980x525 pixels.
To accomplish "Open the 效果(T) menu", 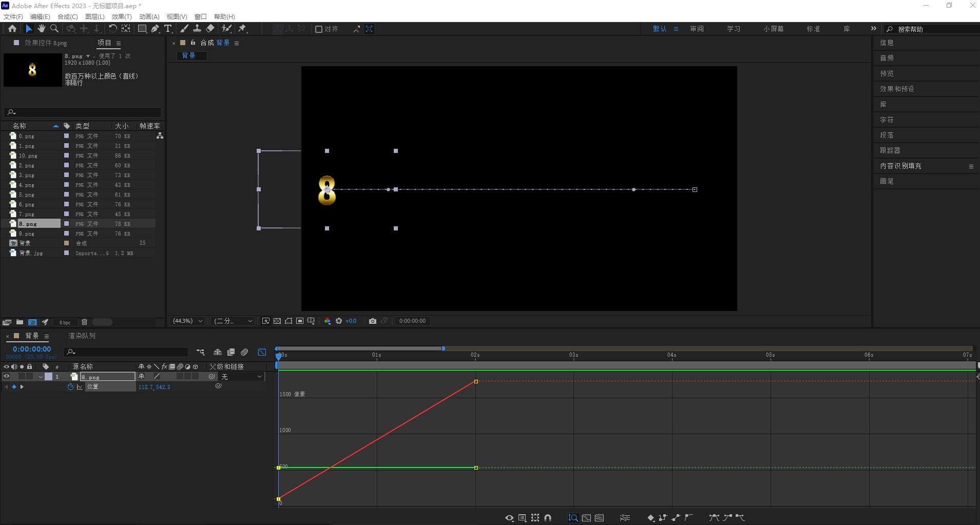I will coord(122,16).
